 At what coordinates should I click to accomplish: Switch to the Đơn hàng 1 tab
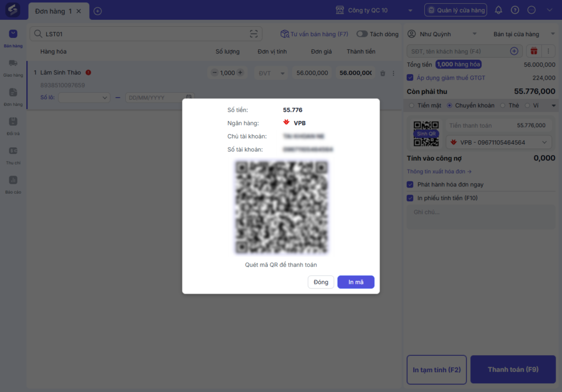(53, 12)
